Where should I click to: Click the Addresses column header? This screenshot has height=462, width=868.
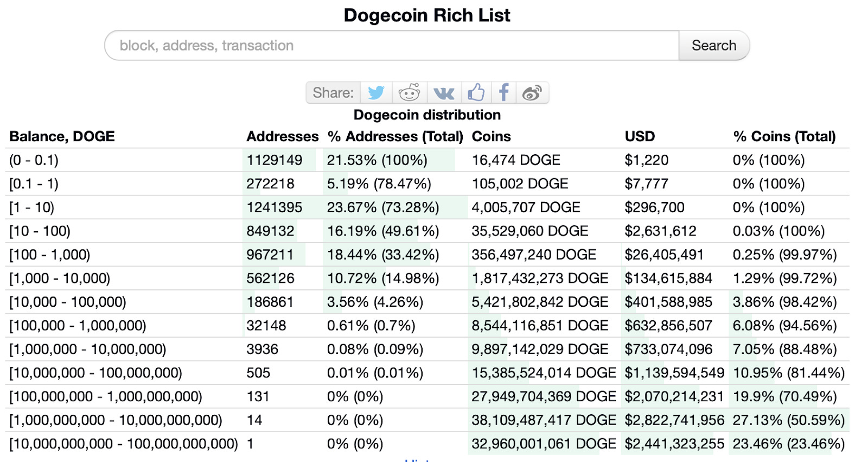282,136
